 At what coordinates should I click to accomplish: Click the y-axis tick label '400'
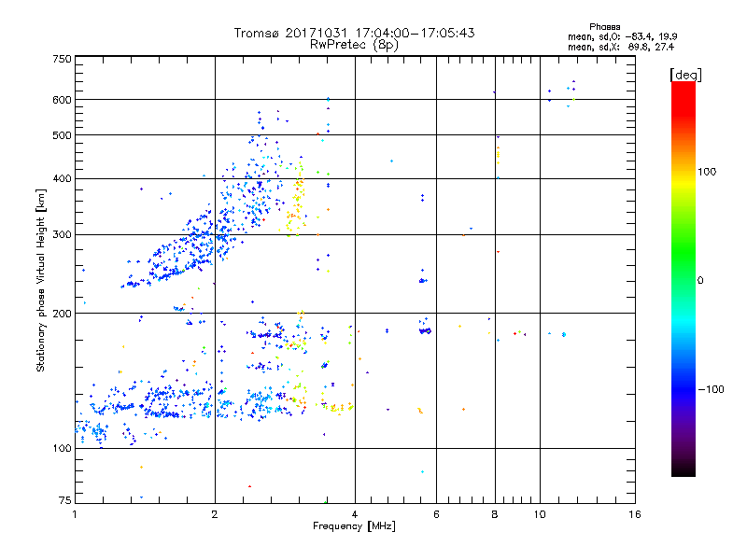click(x=62, y=179)
